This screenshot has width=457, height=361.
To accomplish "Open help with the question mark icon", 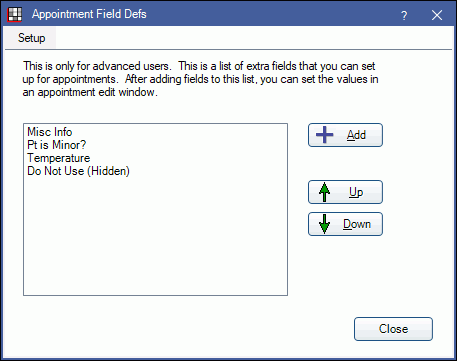I will click(x=404, y=15).
